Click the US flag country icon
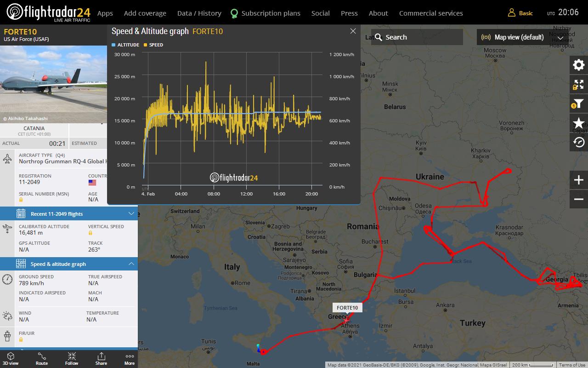The height and width of the screenshot is (368, 588). pos(92,182)
